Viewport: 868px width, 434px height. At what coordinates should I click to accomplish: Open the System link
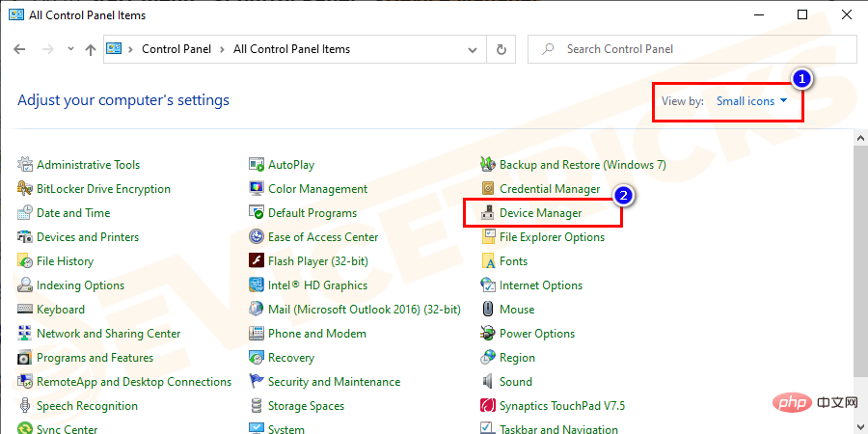click(286, 429)
